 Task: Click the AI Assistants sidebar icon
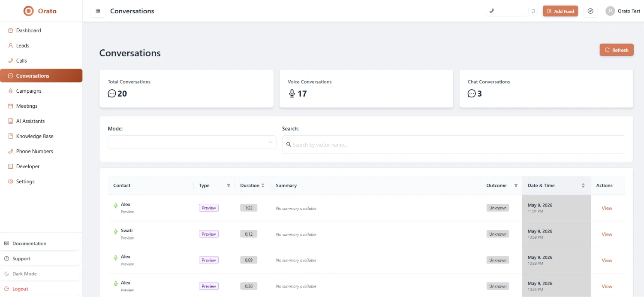[11, 121]
